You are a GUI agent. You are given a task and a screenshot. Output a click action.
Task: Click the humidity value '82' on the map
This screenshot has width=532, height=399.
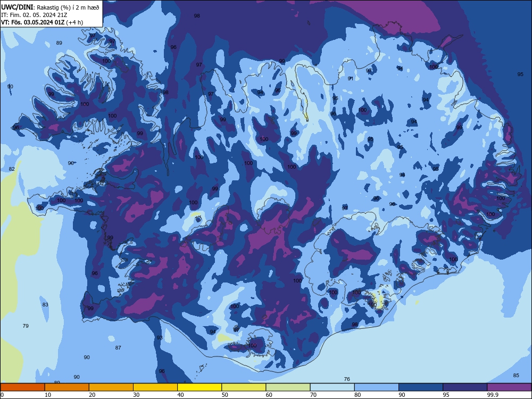[x=12, y=169]
